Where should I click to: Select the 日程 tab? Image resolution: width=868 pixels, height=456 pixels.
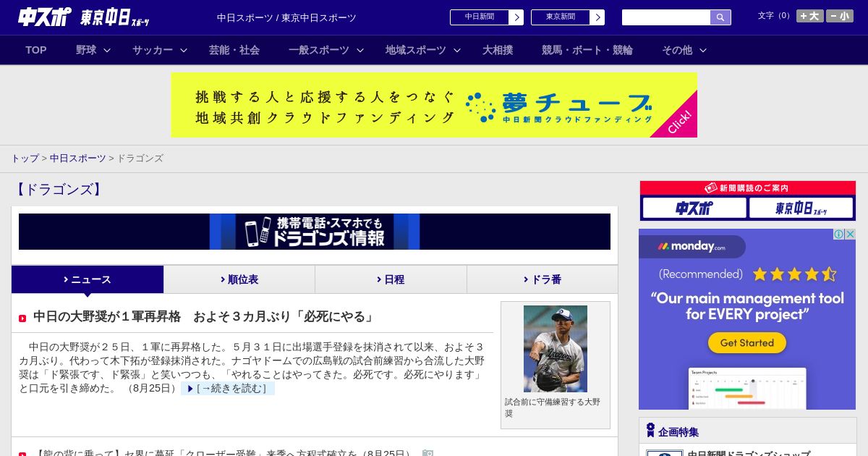pos(391,279)
